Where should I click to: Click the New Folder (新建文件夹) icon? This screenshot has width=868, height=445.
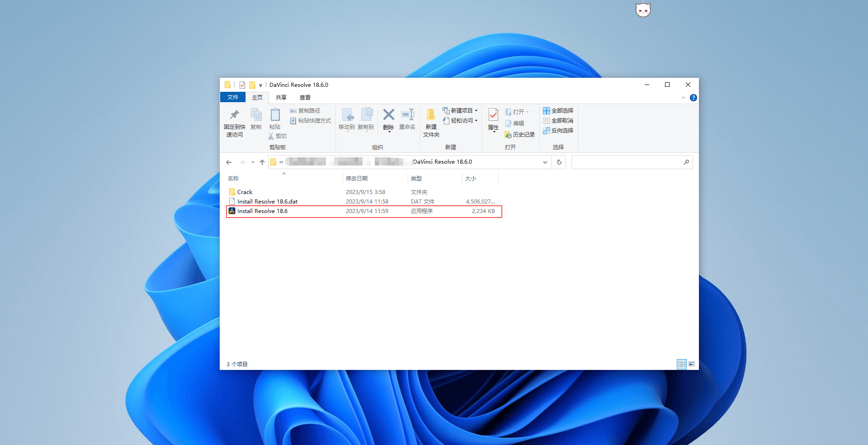[x=431, y=115]
